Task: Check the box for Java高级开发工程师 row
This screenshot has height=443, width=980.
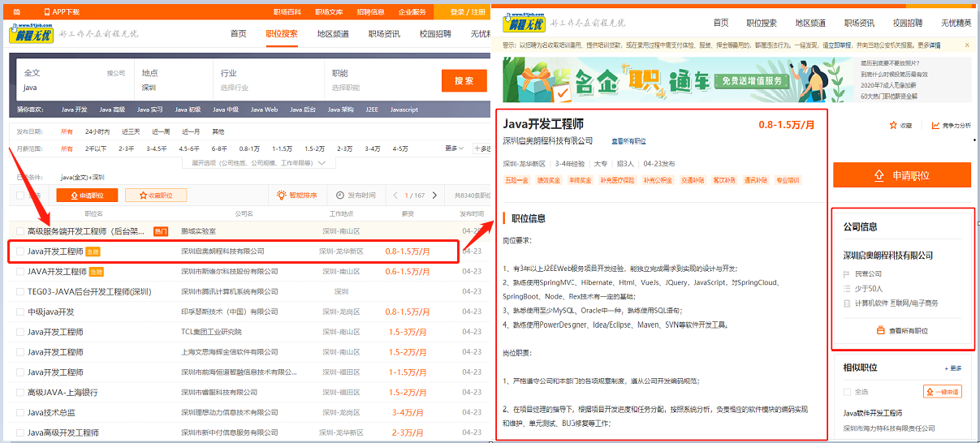Action: tap(20, 433)
